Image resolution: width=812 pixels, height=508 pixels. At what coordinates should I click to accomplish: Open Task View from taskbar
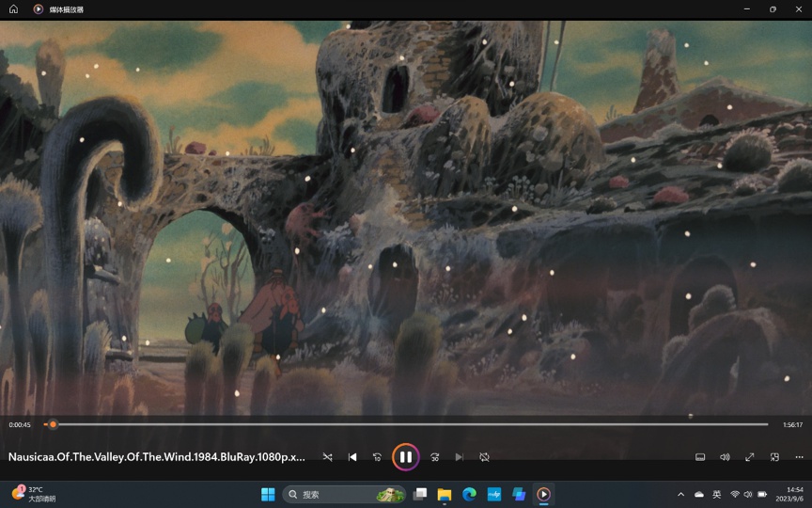pyautogui.click(x=419, y=495)
